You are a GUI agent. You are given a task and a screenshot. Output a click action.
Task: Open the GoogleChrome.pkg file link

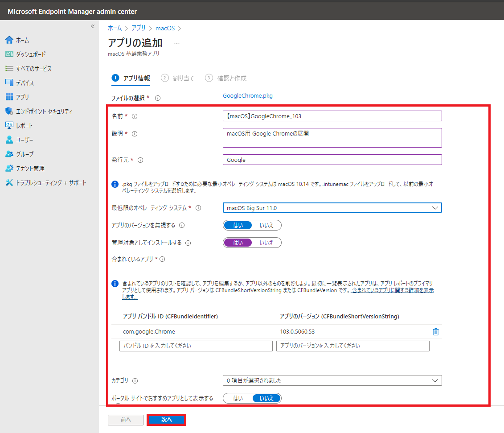(x=248, y=95)
